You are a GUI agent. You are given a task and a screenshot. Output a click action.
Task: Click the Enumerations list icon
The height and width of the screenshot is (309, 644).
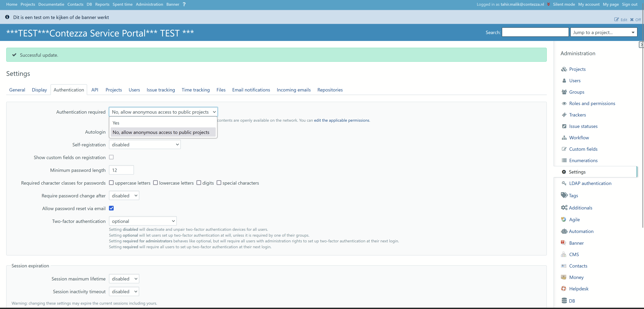[564, 160]
